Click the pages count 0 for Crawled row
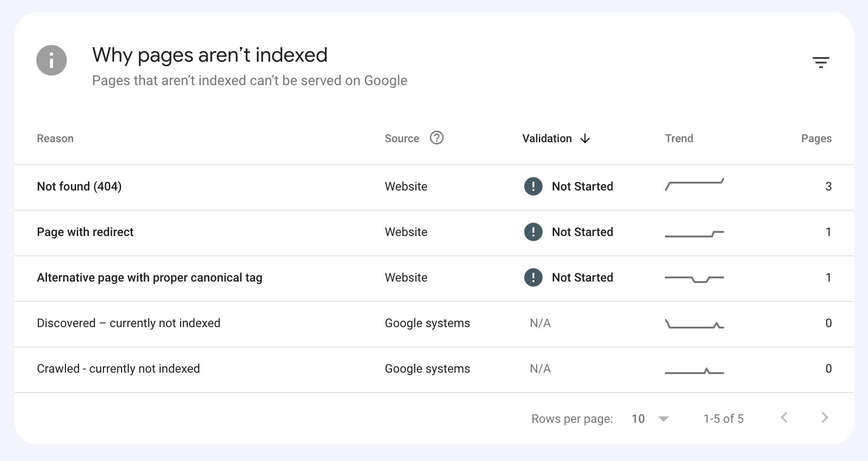This screenshot has height=461, width=868. point(828,369)
